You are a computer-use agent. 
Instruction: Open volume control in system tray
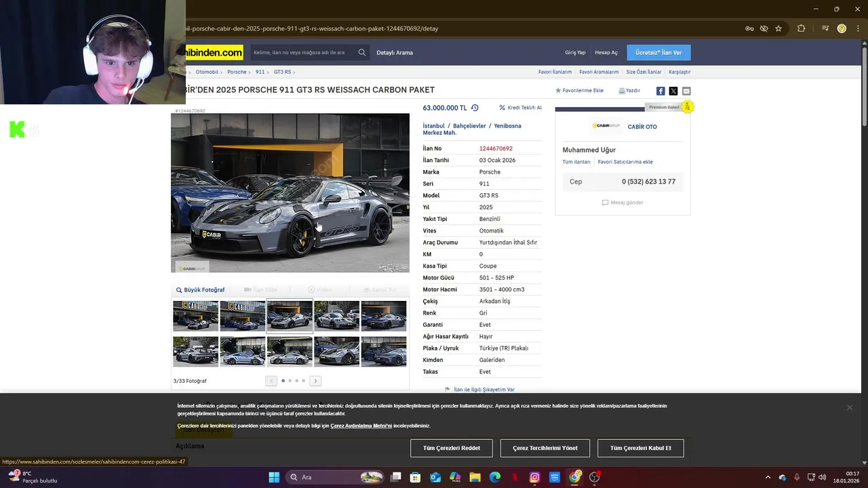point(822,477)
